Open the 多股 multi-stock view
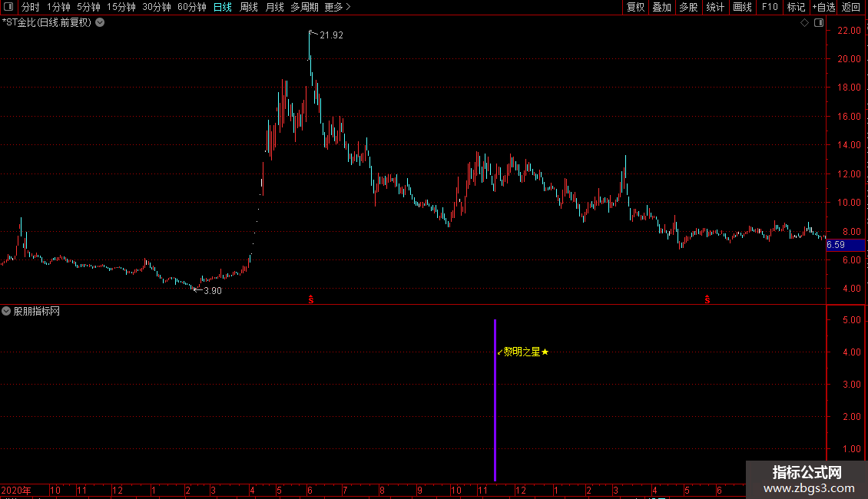868x499 pixels. (688, 7)
